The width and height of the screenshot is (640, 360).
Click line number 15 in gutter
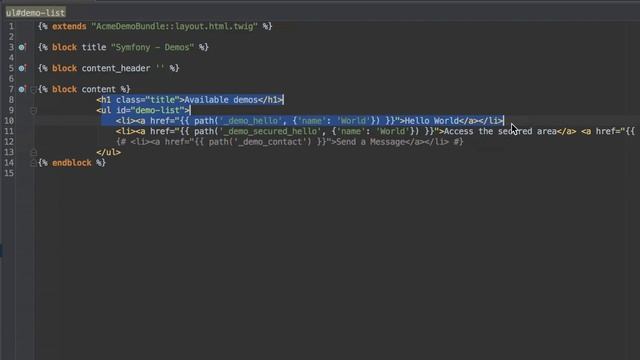point(9,173)
